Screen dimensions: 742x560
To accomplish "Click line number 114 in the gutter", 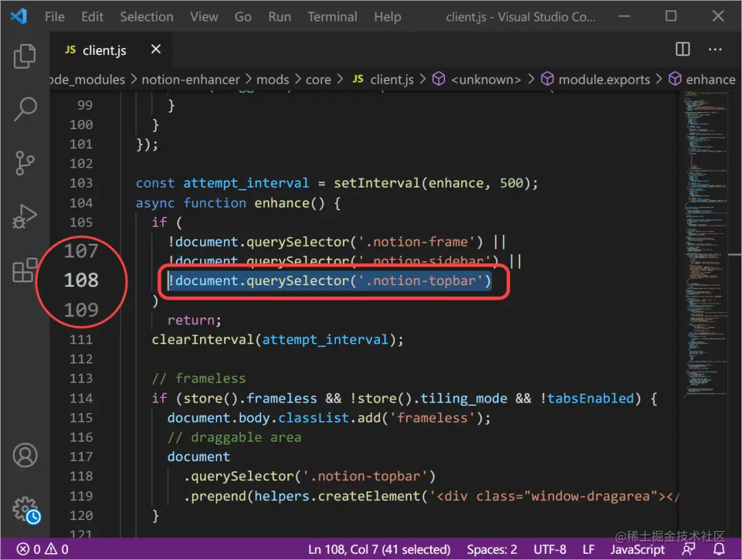I will (x=81, y=398).
